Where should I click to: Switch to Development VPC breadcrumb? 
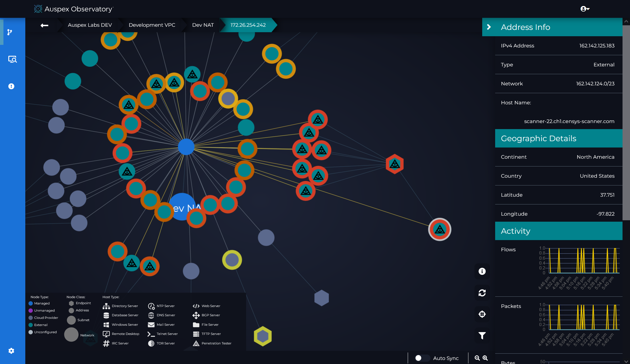(152, 25)
